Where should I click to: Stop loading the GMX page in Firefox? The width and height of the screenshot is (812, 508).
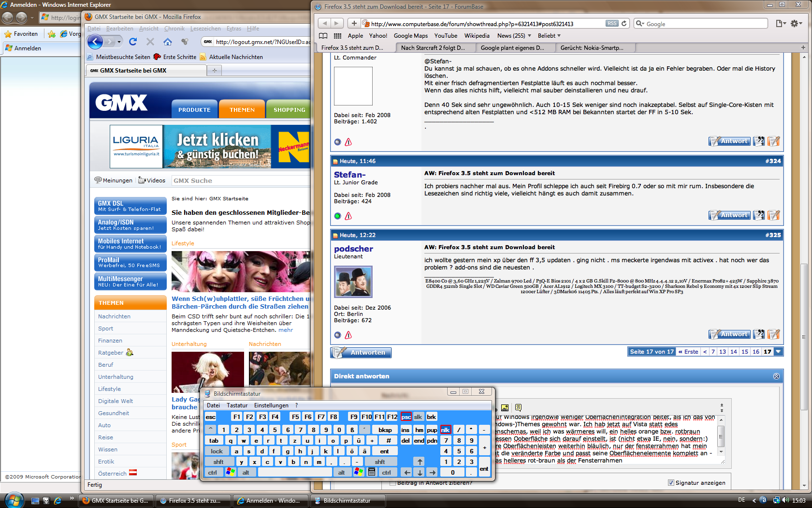click(x=150, y=42)
